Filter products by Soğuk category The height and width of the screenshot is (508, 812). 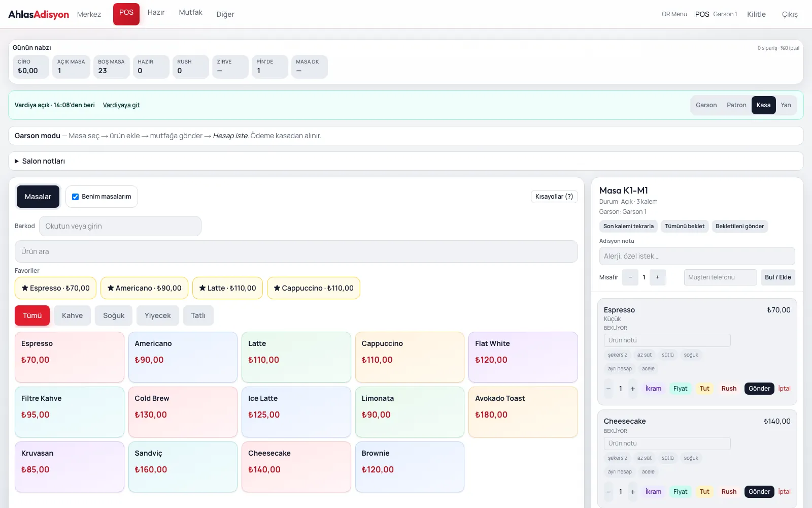pos(114,315)
